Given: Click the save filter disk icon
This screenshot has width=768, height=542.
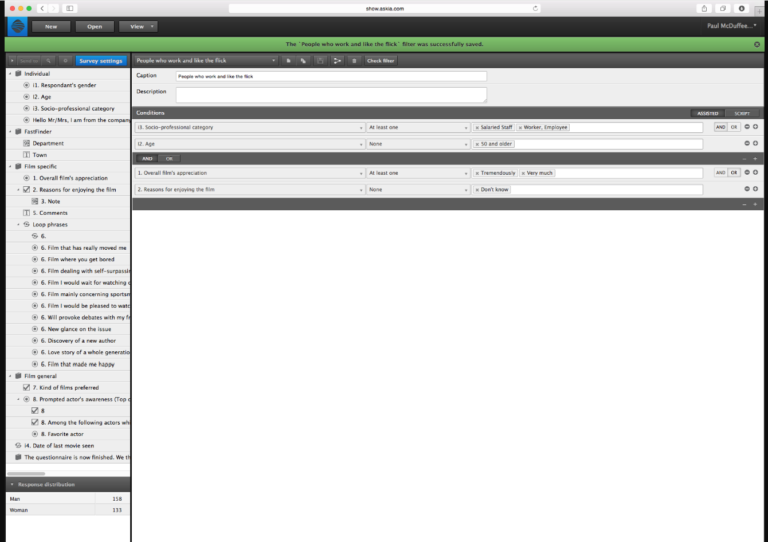Looking at the screenshot, I should point(320,61).
